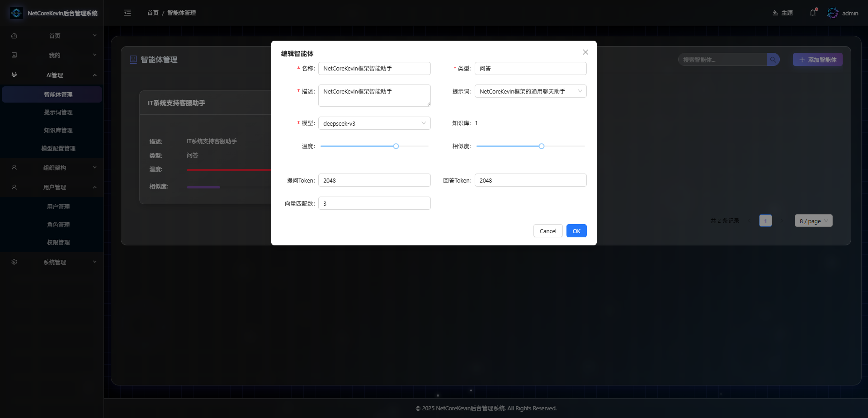Image resolution: width=868 pixels, height=418 pixels.
Task: Open notifications bell icon
Action: coord(813,13)
